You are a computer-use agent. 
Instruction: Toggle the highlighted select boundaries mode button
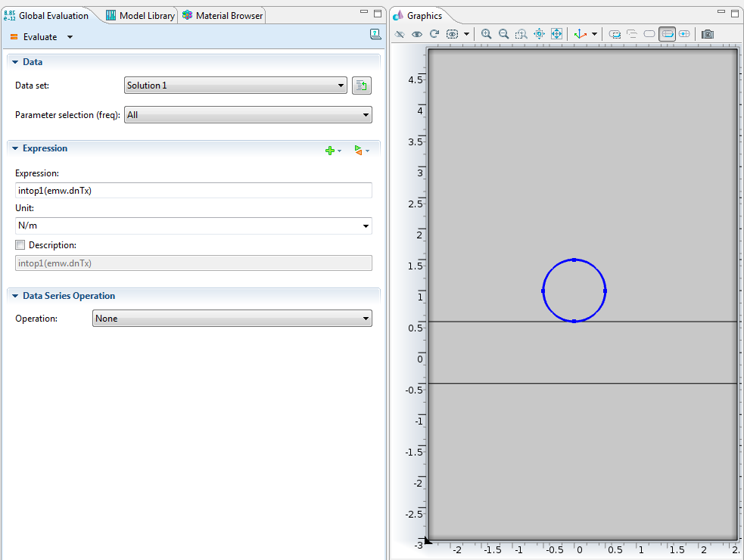click(667, 34)
